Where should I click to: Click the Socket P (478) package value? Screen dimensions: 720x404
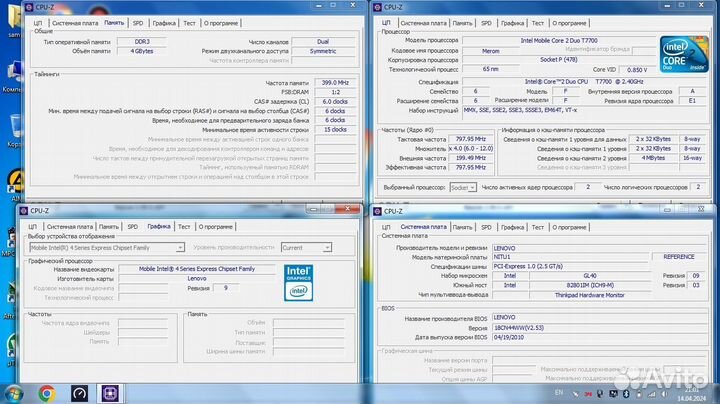point(559,59)
